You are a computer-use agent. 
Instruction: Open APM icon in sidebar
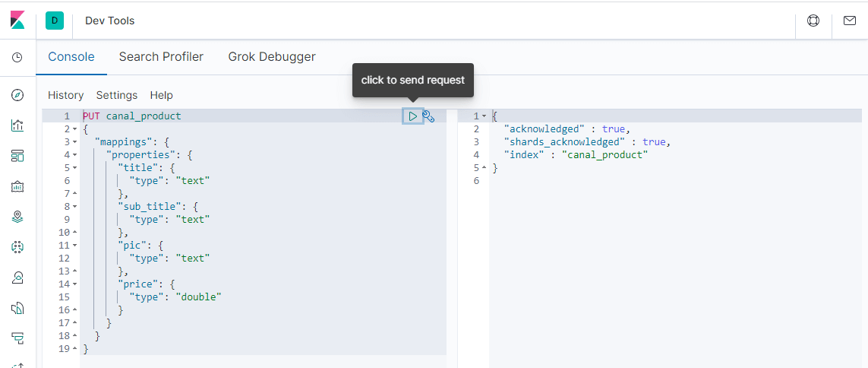(17, 338)
